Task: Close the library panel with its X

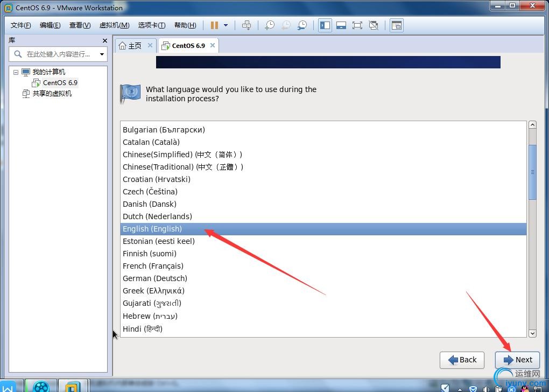Action: click(x=105, y=40)
